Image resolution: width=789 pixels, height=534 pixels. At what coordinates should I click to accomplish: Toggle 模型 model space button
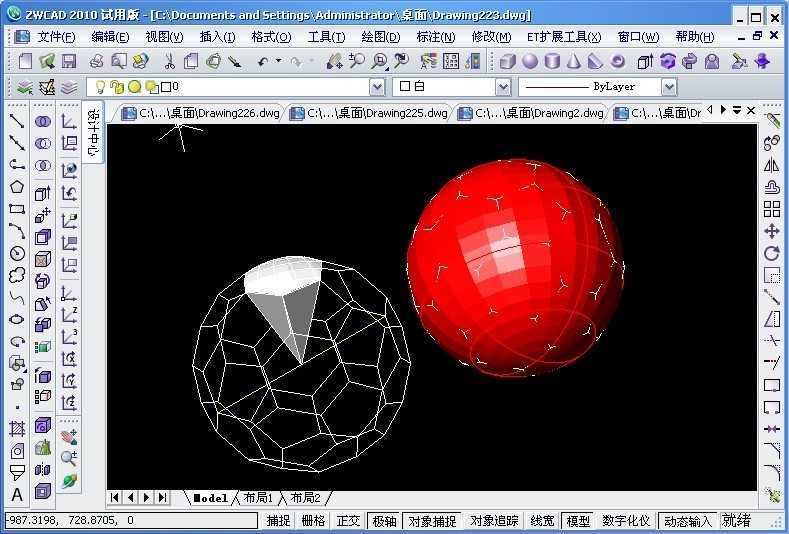(x=578, y=521)
